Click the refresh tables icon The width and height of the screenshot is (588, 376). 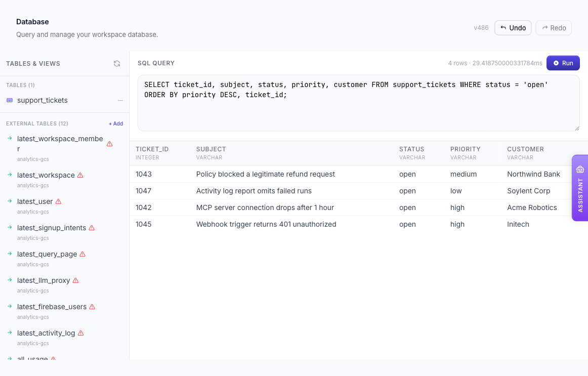(x=117, y=64)
